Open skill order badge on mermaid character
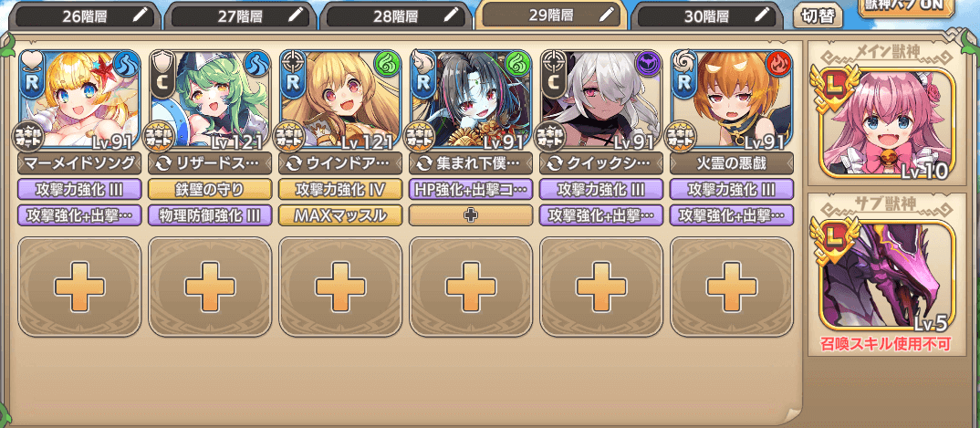 coord(29,137)
